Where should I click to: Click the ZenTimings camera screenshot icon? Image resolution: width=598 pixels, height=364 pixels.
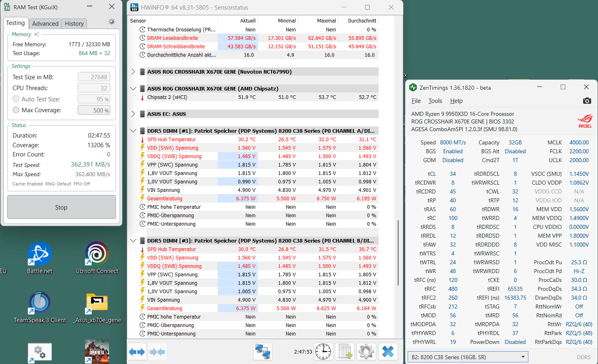tap(587, 101)
